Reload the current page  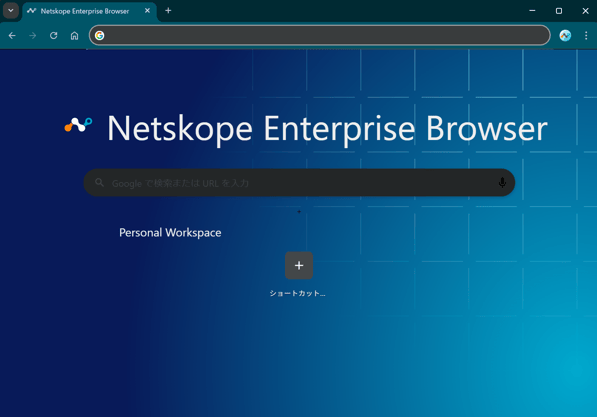coord(54,35)
